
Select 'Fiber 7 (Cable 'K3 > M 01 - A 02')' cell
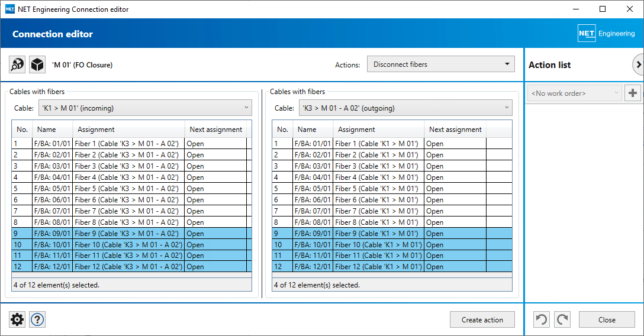129,211
